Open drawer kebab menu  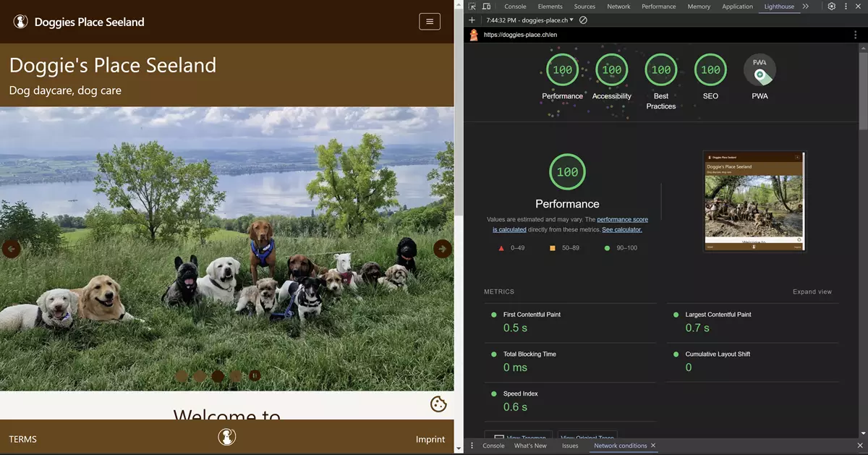click(x=472, y=446)
